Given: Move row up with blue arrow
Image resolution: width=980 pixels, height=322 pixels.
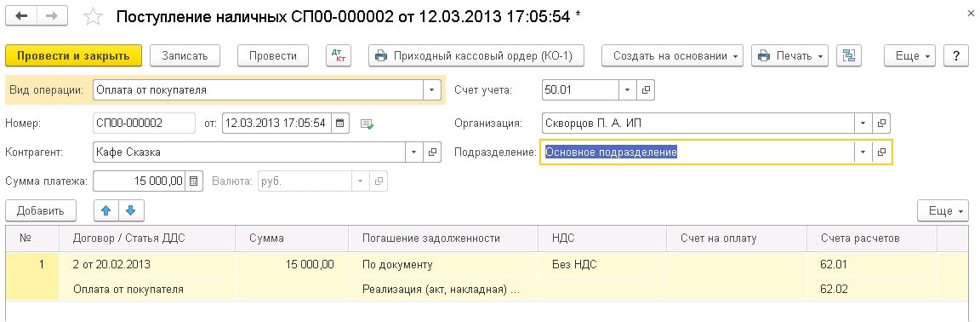Looking at the screenshot, I should pyautogui.click(x=106, y=211).
